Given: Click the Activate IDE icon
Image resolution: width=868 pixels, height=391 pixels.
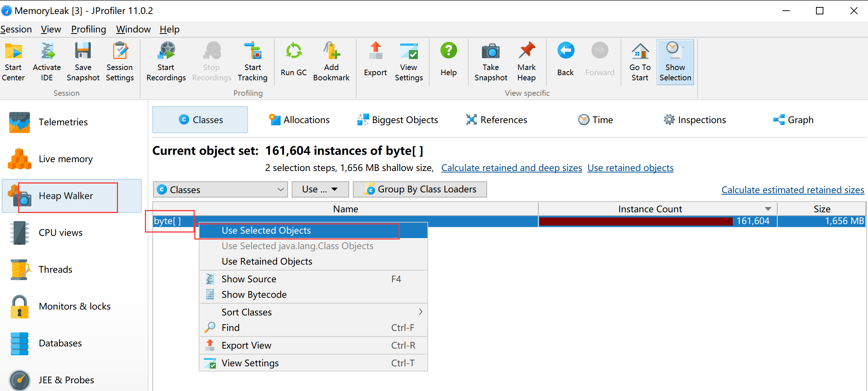Looking at the screenshot, I should click(47, 62).
